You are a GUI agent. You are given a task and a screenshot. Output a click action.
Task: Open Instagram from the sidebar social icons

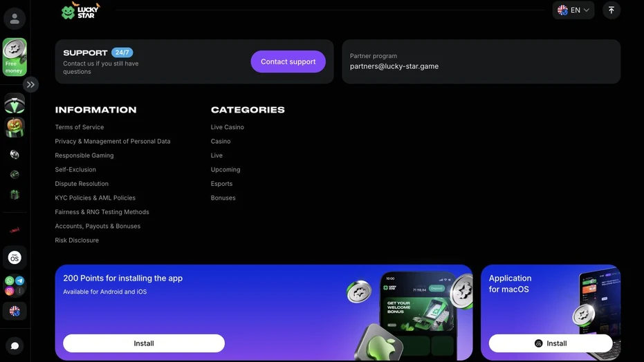click(10, 291)
